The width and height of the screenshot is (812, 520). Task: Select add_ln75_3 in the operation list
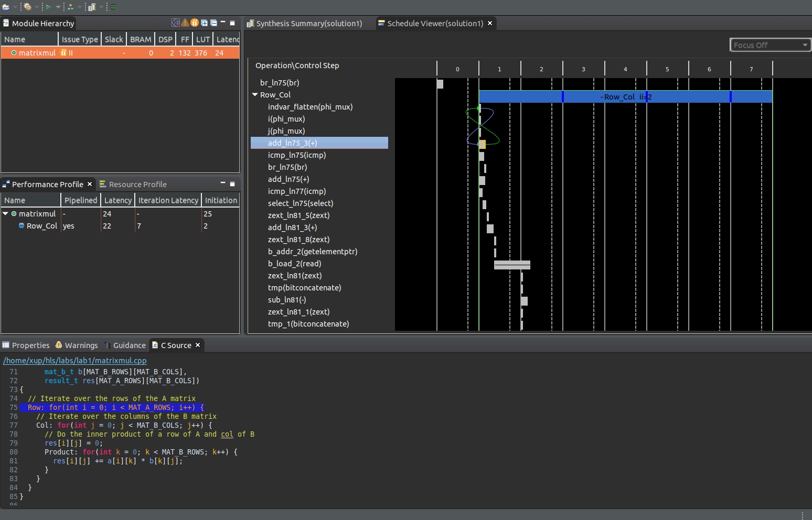pos(293,143)
